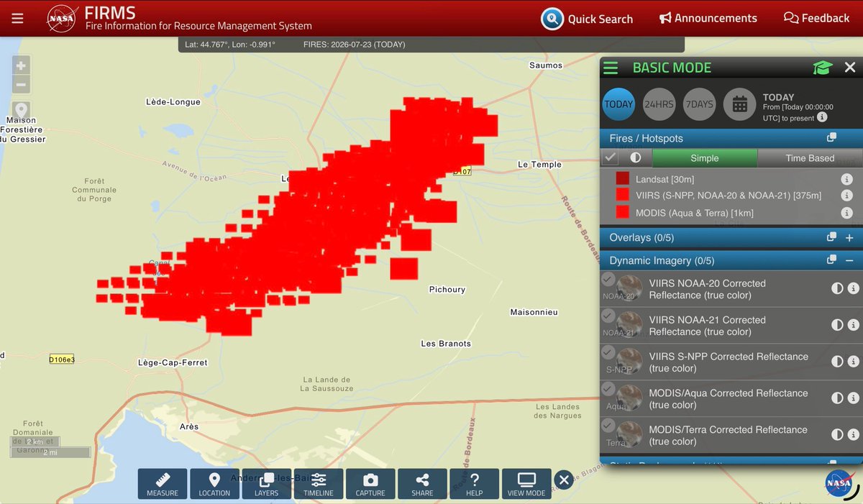This screenshot has width=863, height=504.
Task: Click the Lège-Cap-Ferret town label
Action: pyautogui.click(x=173, y=363)
